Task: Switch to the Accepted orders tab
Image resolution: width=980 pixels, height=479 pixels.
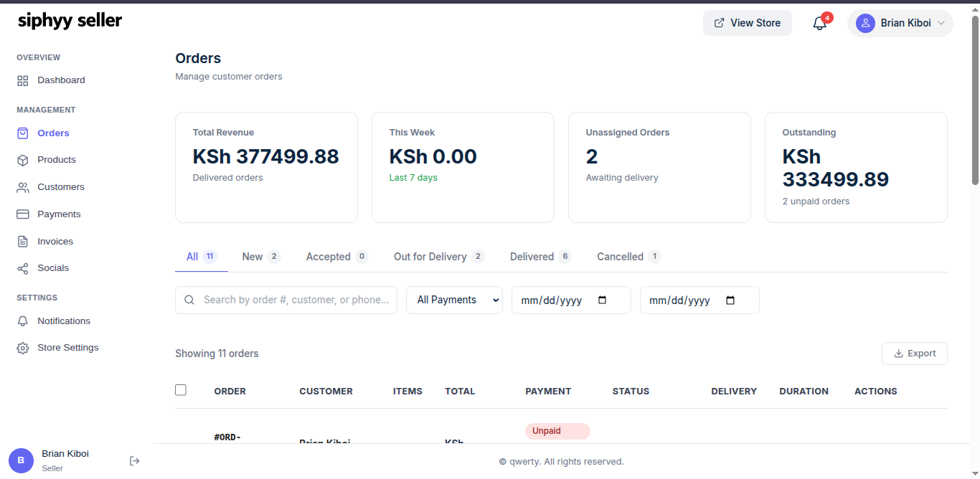Action: click(337, 257)
